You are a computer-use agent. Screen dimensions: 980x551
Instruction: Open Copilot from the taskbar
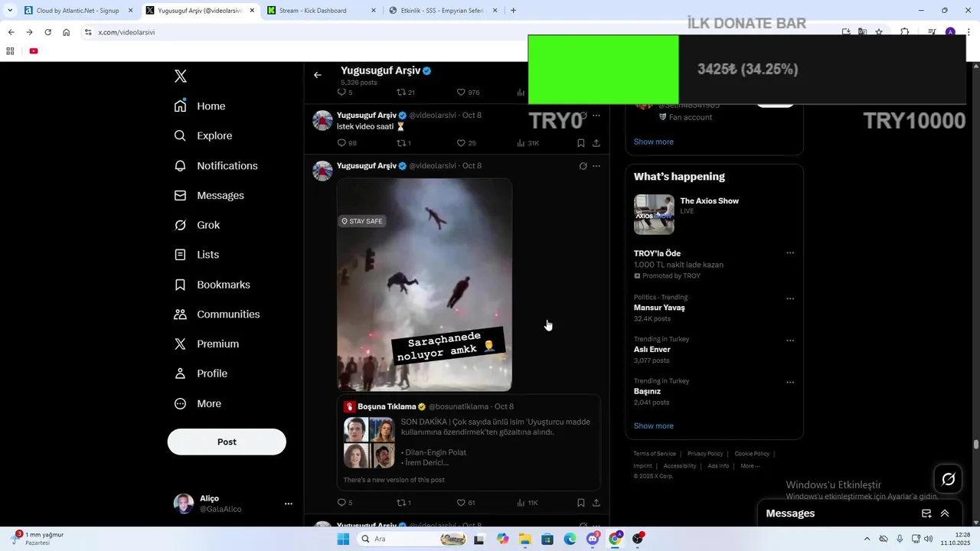click(x=502, y=539)
